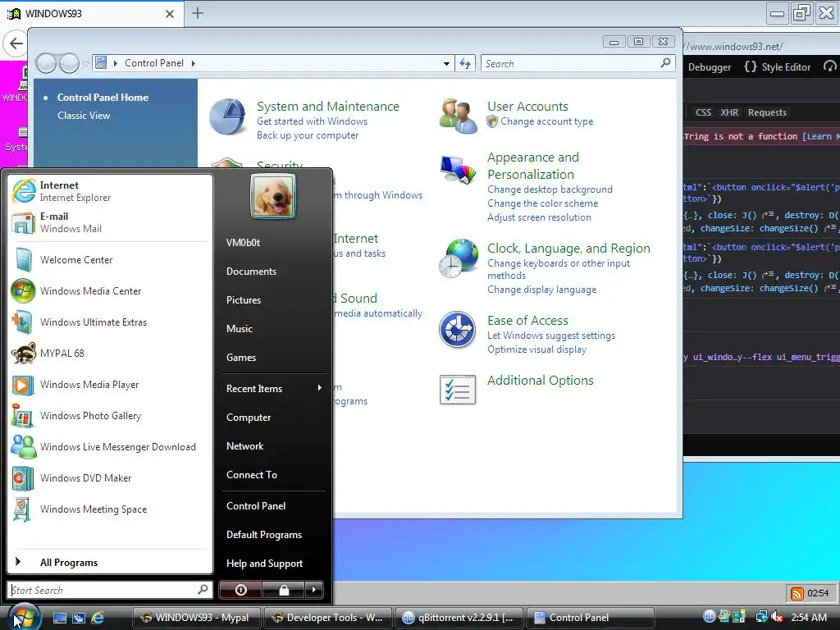
Task: Click the Control Panel Search box
Action: [577, 64]
